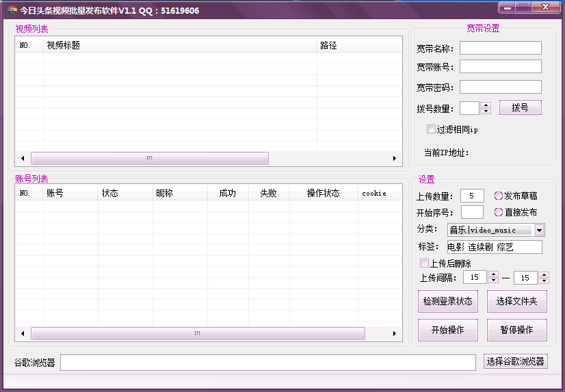Click the 昵称 column header
565x392 pixels.
[x=180, y=193]
